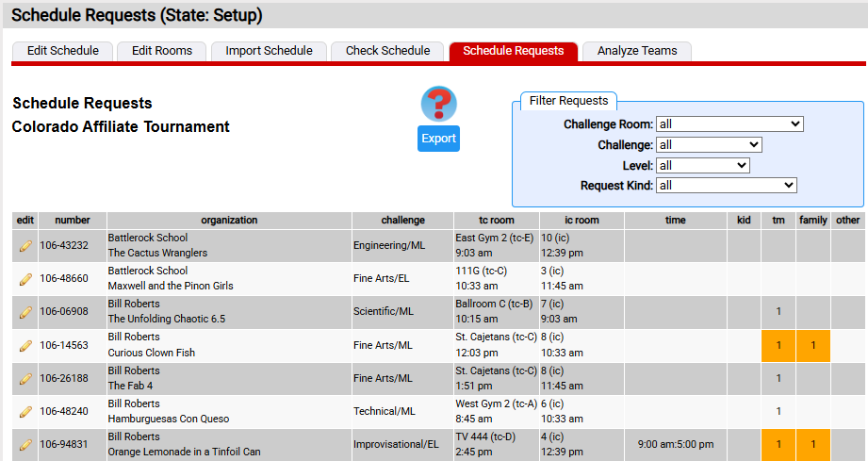
Task: Select the Check Schedule tab
Action: tap(387, 51)
